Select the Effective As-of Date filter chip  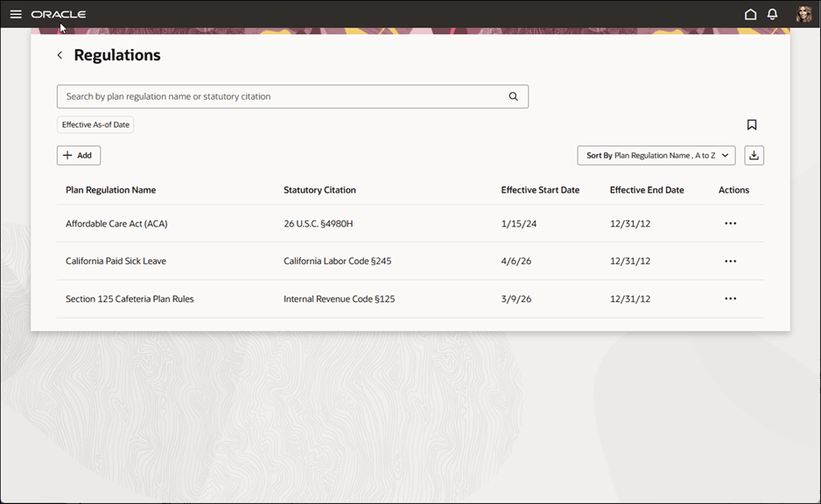coord(95,124)
